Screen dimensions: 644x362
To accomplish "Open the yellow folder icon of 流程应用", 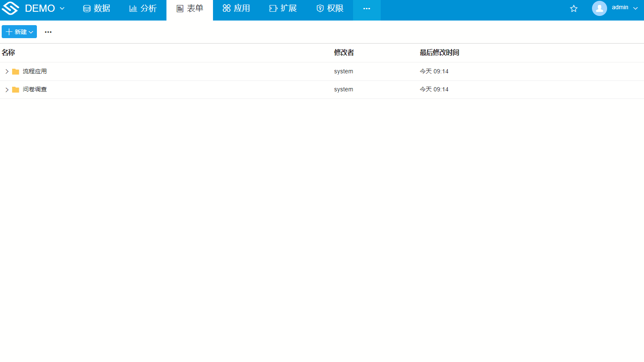I will point(16,71).
